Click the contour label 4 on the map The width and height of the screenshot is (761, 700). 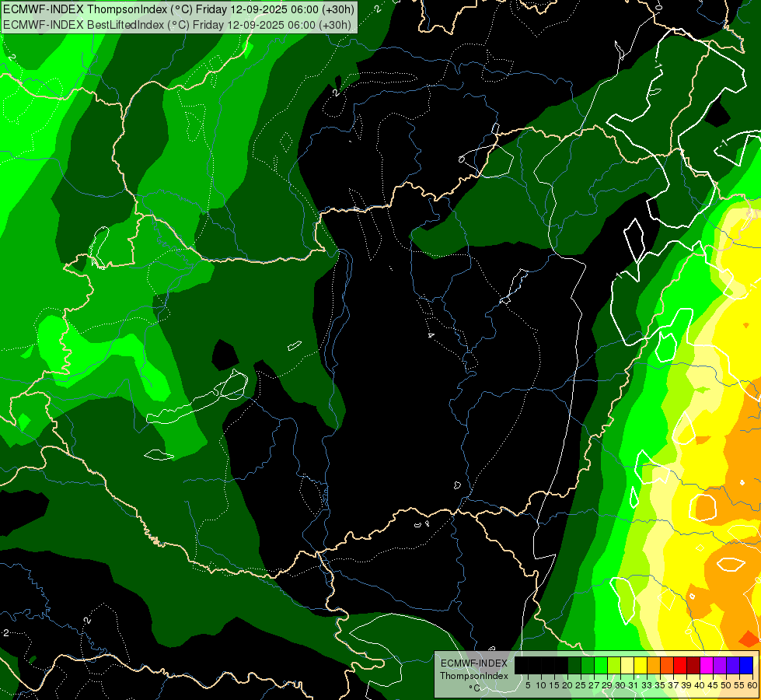coord(431,334)
